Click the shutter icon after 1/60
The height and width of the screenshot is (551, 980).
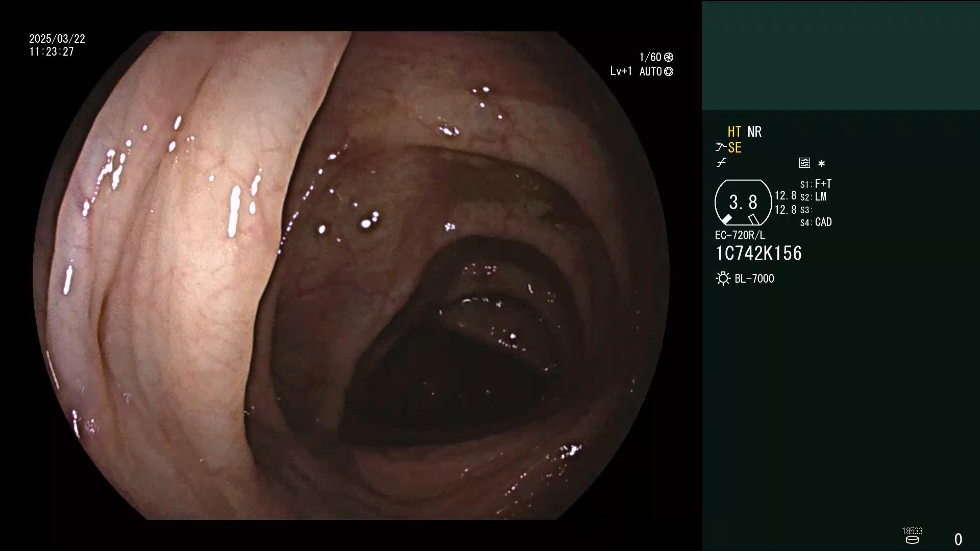pyautogui.click(x=669, y=57)
